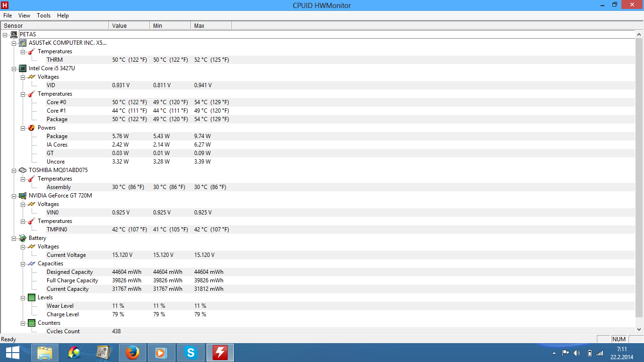Collapse the Powers node
This screenshot has height=362, width=644.
pyautogui.click(x=23, y=128)
